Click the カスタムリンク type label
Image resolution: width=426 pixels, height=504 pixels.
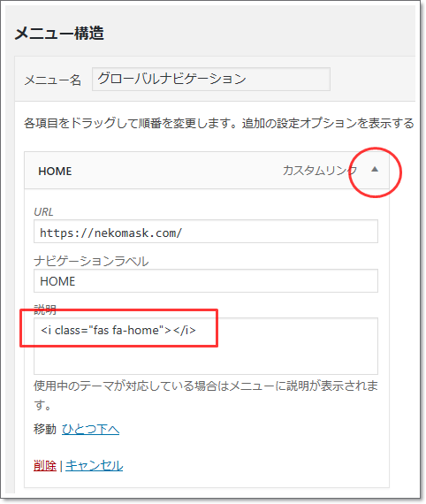(x=320, y=171)
